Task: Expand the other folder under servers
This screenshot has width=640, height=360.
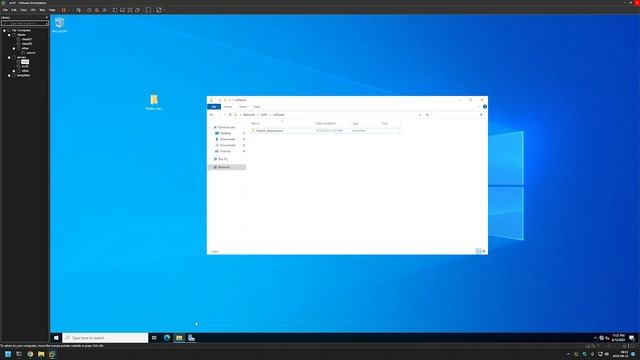Action: 14,71
